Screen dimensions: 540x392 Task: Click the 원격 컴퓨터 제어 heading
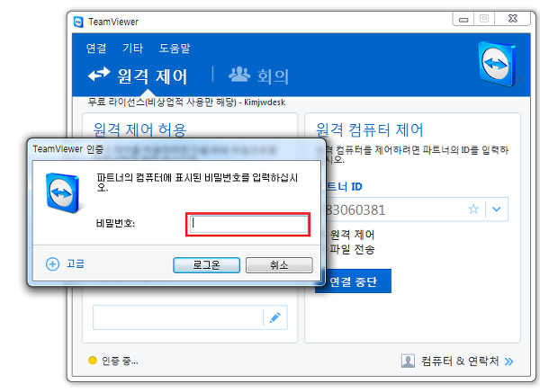[x=370, y=129]
